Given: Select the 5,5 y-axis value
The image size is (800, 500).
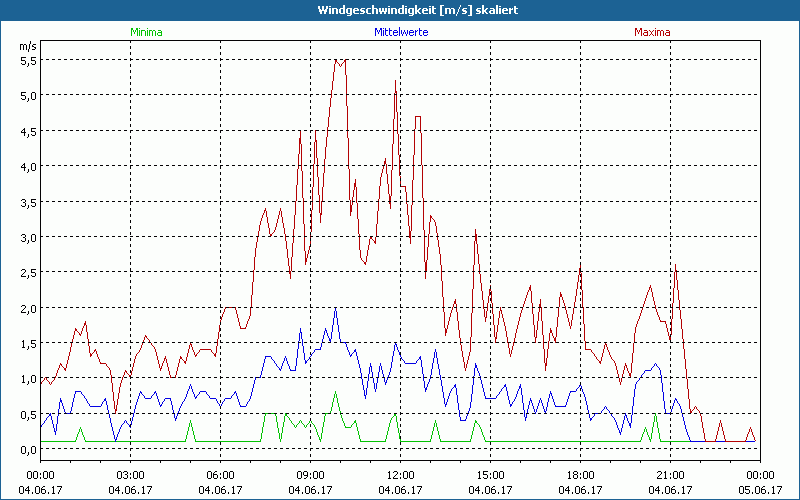Looking at the screenshot, I should (x=28, y=60).
